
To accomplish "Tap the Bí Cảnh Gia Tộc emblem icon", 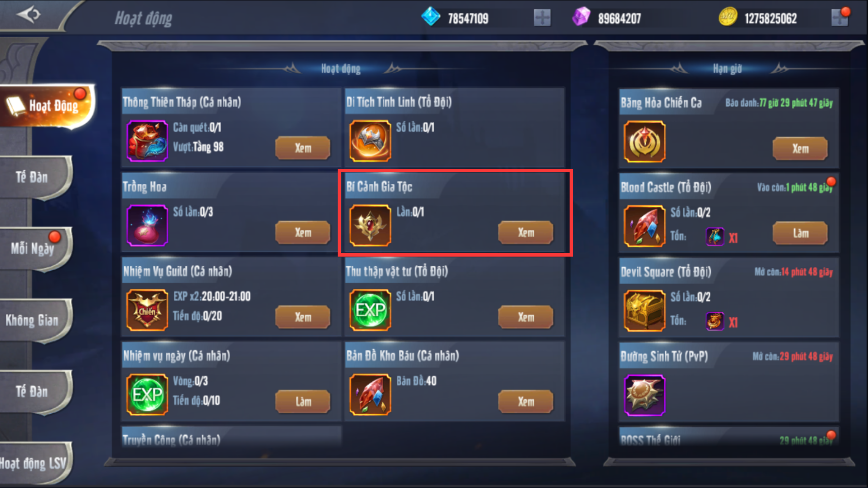I will pyautogui.click(x=370, y=226).
